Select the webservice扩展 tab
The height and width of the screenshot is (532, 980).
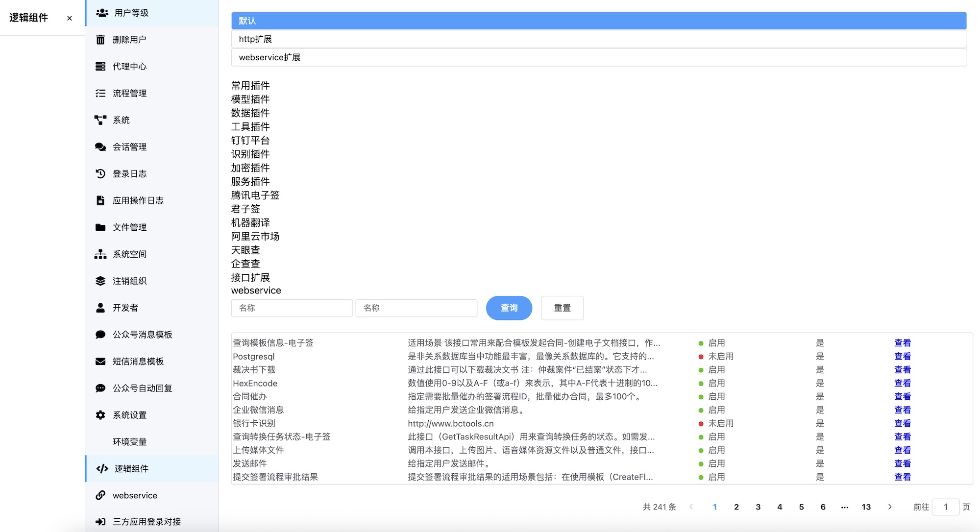(598, 57)
